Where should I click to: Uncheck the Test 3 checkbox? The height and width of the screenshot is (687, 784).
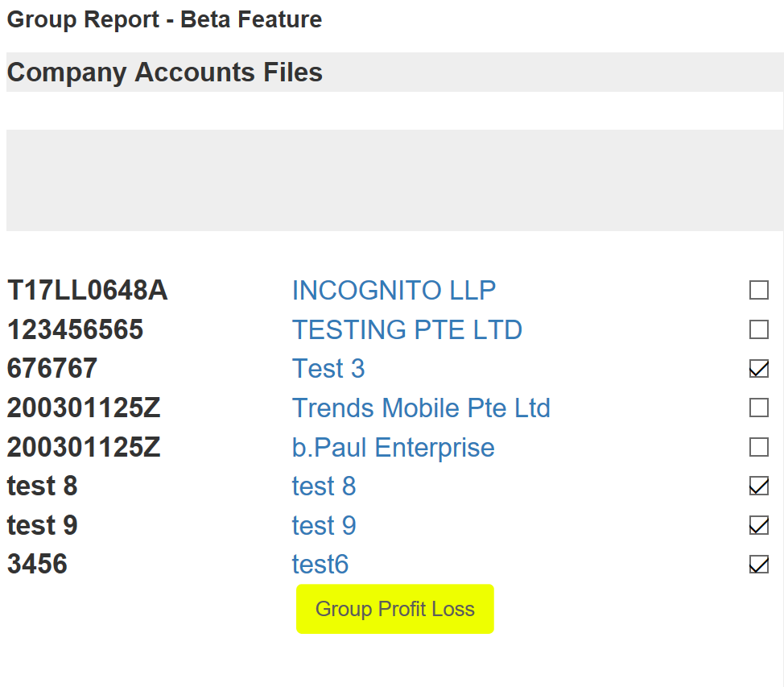[x=758, y=369]
